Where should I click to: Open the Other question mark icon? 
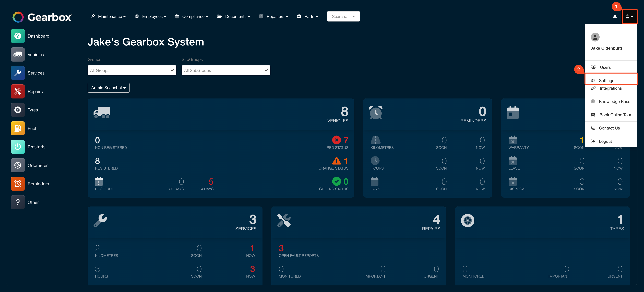17,202
